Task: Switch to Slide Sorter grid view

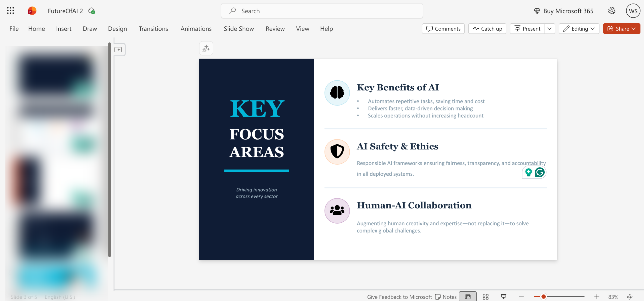Action: (486, 297)
